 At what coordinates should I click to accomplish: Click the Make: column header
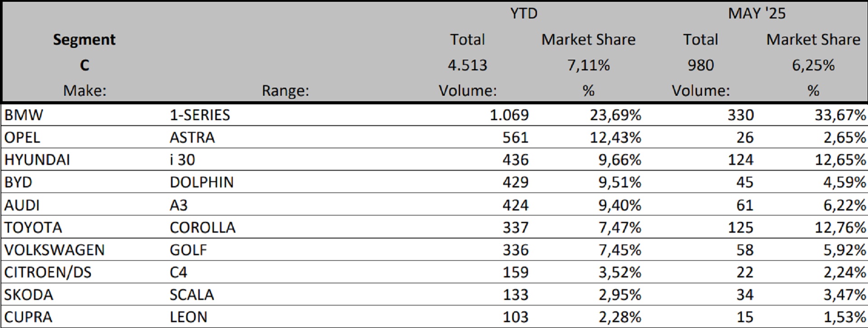pos(85,91)
